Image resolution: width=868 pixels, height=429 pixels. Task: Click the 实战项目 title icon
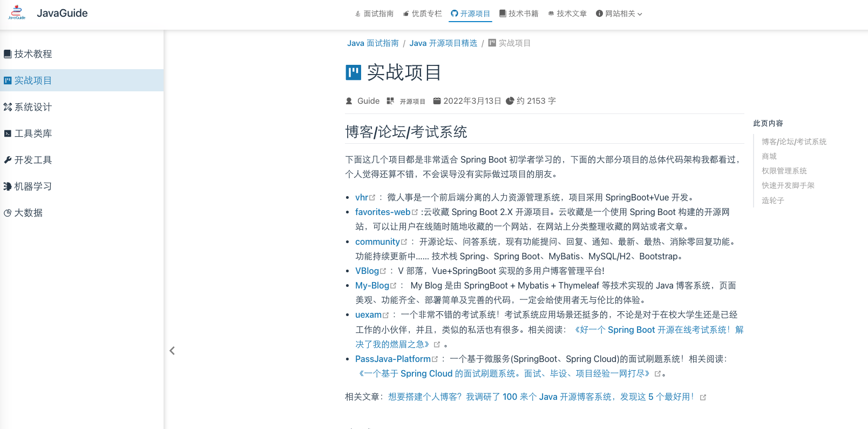click(353, 72)
